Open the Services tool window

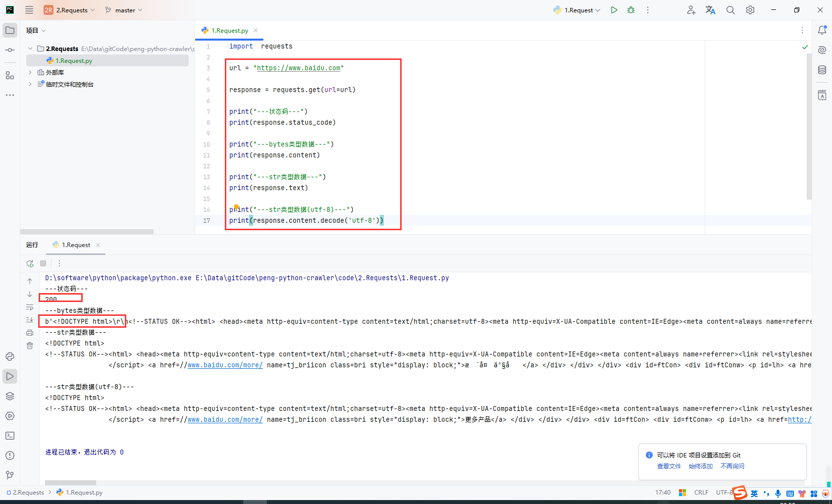pyautogui.click(x=10, y=416)
